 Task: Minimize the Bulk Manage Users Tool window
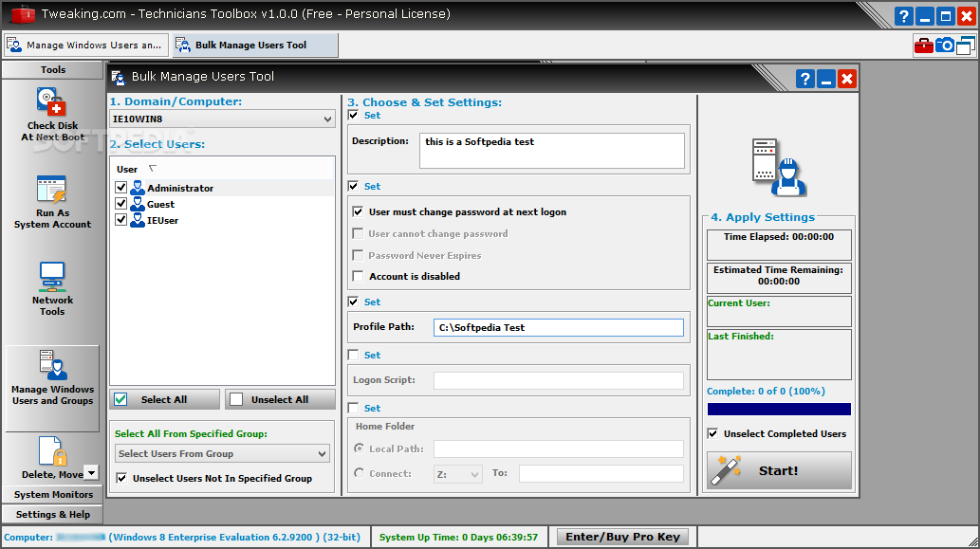click(x=826, y=79)
